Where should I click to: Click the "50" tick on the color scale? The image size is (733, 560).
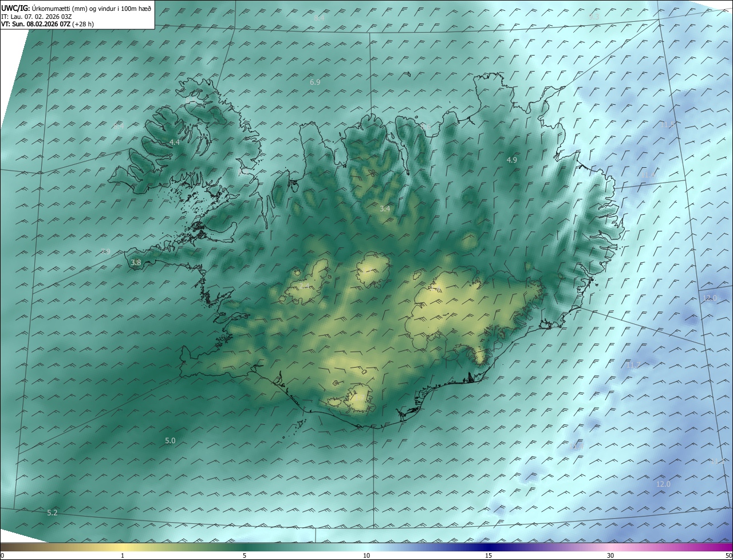728,555
